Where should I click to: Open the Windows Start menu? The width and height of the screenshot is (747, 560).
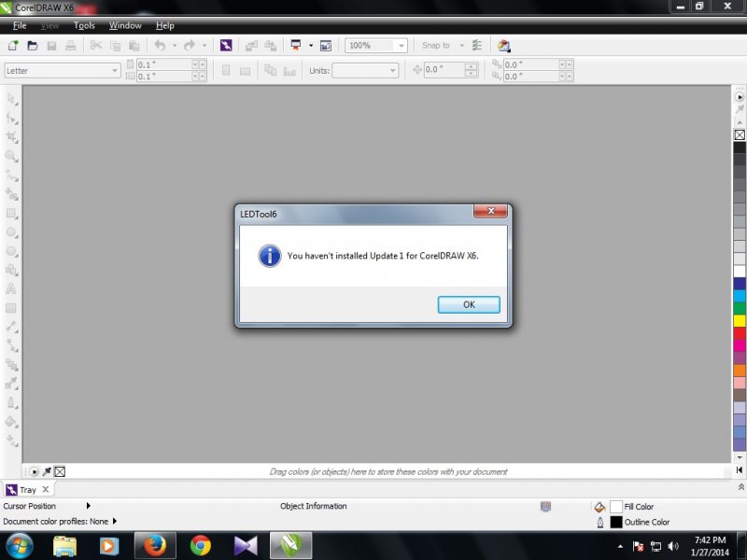19,546
